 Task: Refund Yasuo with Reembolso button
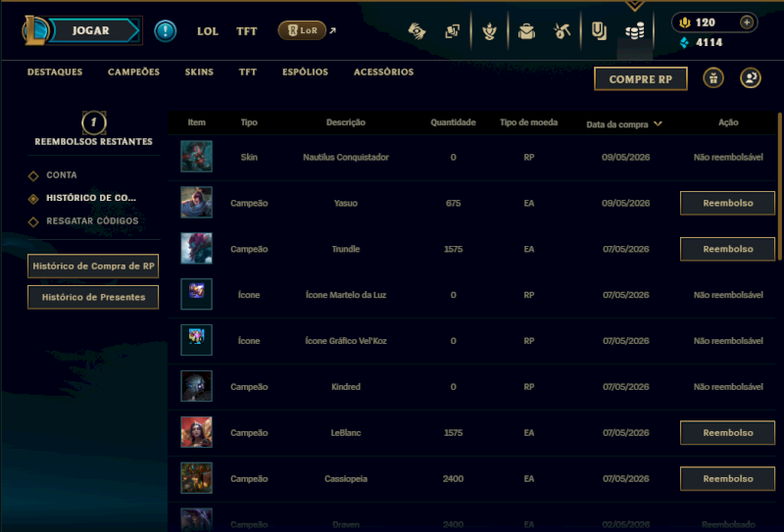[x=727, y=203]
